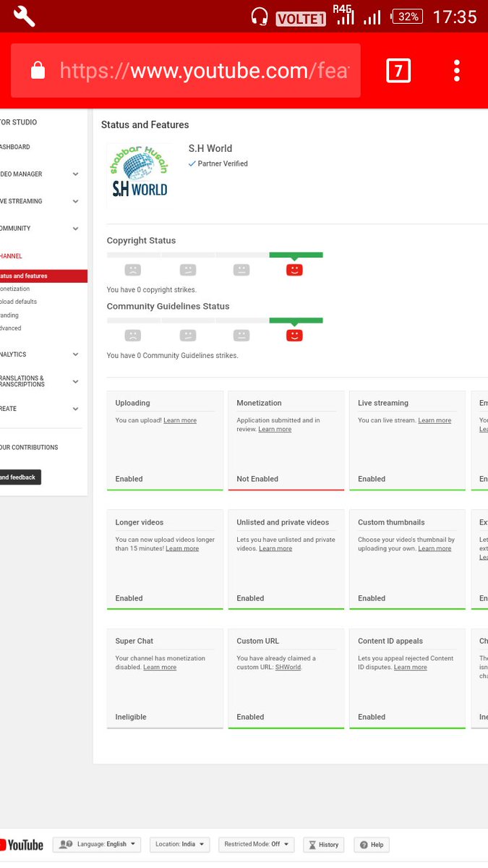Tap the wrench icon in status bar

point(24,16)
